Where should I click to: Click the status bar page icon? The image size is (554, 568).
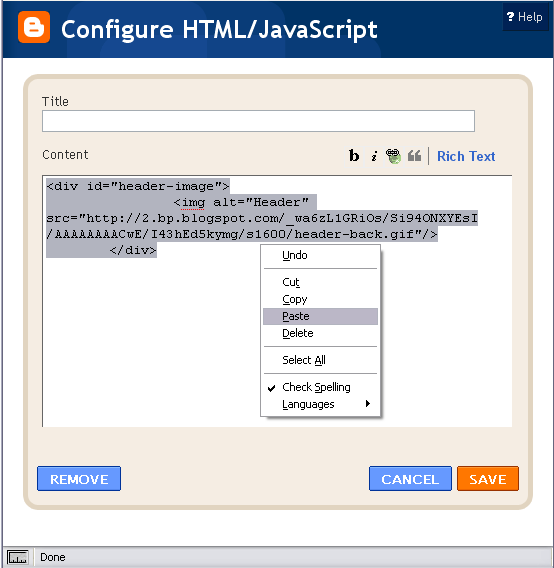click(17, 557)
